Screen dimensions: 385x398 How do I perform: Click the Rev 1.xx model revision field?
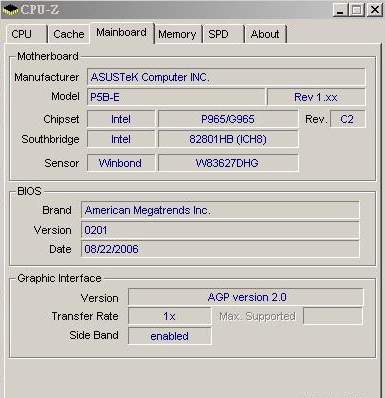pyautogui.click(x=316, y=97)
